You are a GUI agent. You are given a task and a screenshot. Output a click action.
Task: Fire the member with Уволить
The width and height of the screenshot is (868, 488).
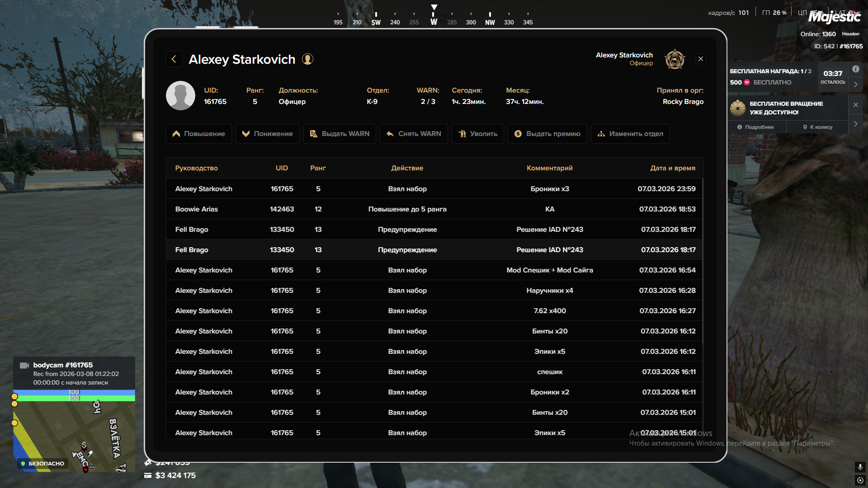click(x=477, y=134)
